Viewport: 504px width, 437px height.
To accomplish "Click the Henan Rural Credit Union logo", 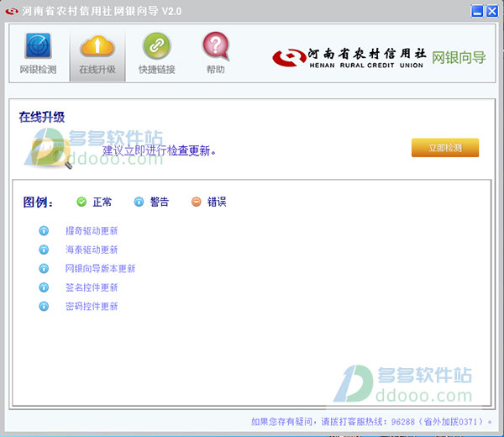I will pos(349,58).
